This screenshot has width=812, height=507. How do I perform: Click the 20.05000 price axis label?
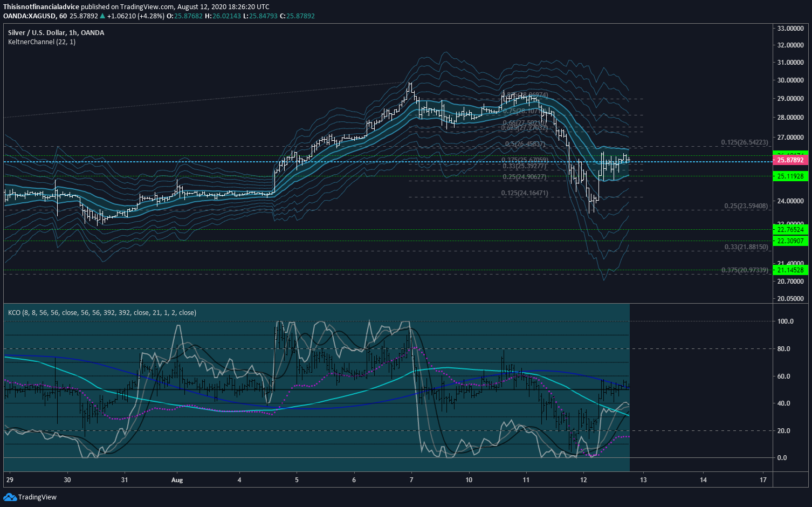(790, 299)
